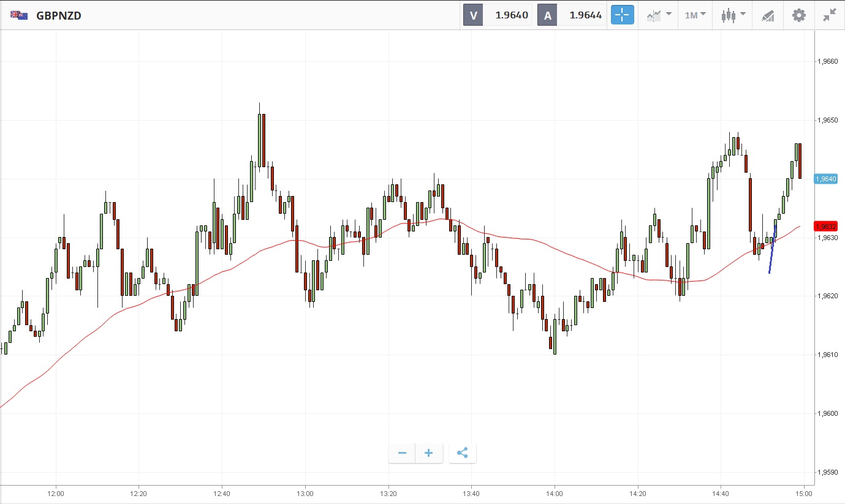Click the 1,9660 price axis label
This screenshot has width=845, height=504.
[x=827, y=61]
